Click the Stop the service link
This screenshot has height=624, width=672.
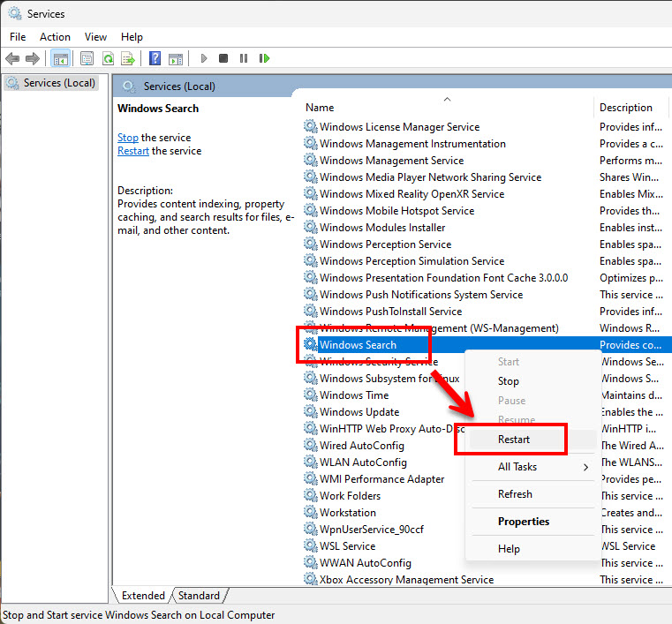(x=128, y=138)
